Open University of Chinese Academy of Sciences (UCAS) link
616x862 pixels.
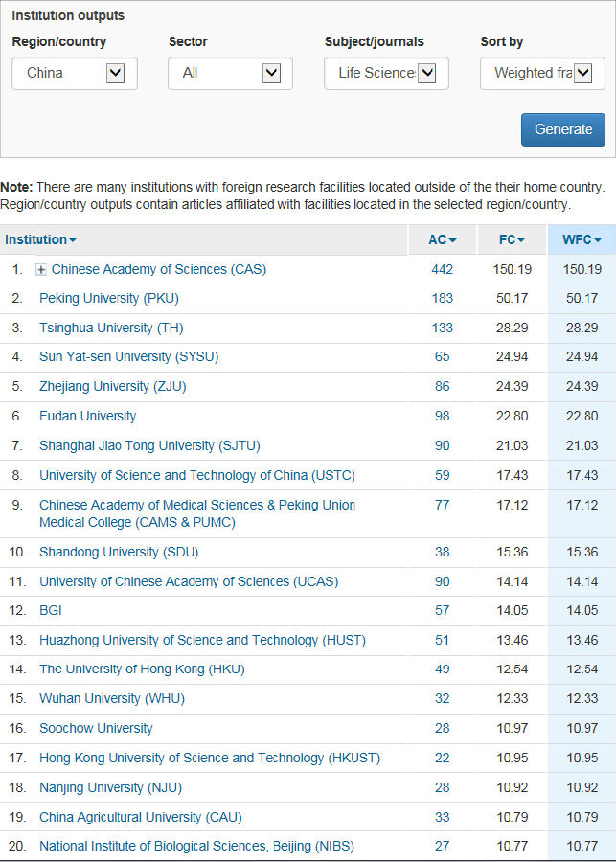point(189,581)
